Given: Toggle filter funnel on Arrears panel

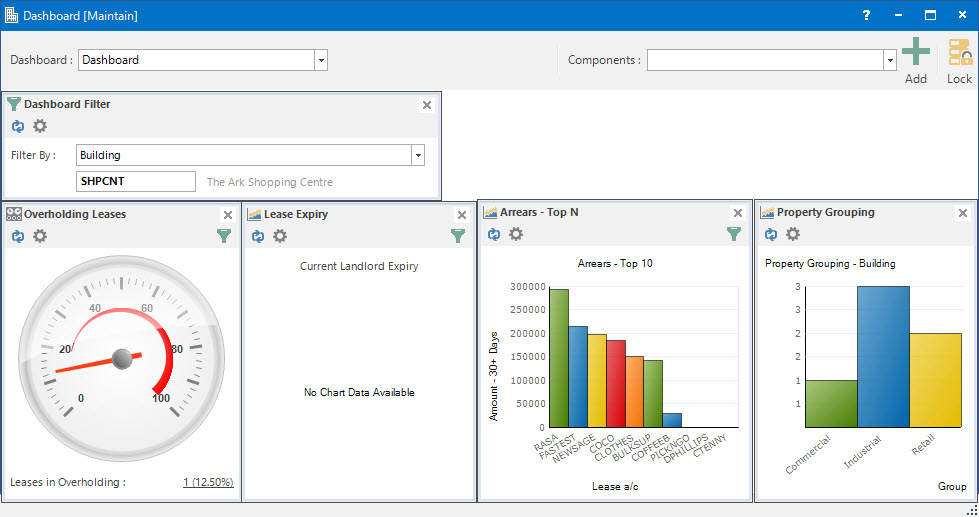Looking at the screenshot, I should point(734,234).
